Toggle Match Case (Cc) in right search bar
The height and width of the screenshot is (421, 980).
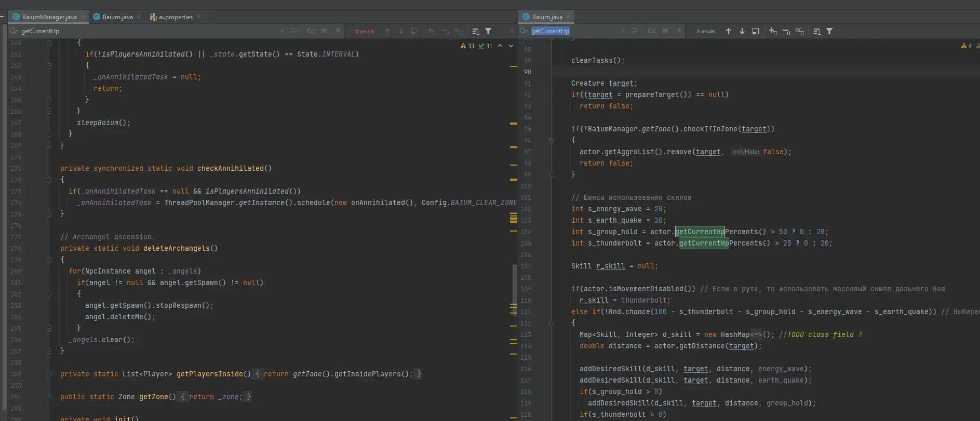point(652,31)
